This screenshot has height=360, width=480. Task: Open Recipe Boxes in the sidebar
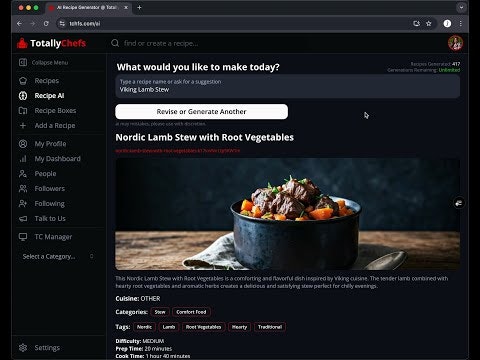[55, 111]
